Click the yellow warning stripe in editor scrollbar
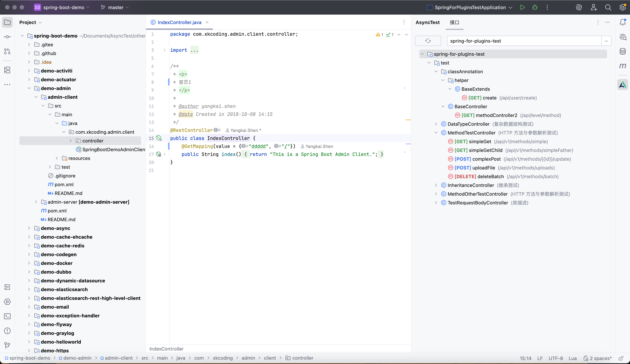 click(408, 120)
